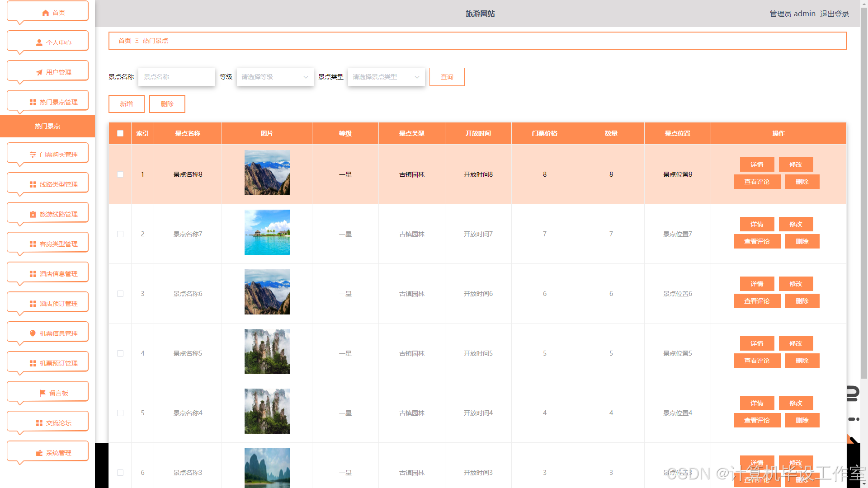
Task: Click the person icon for 个人中心
Action: point(39,42)
